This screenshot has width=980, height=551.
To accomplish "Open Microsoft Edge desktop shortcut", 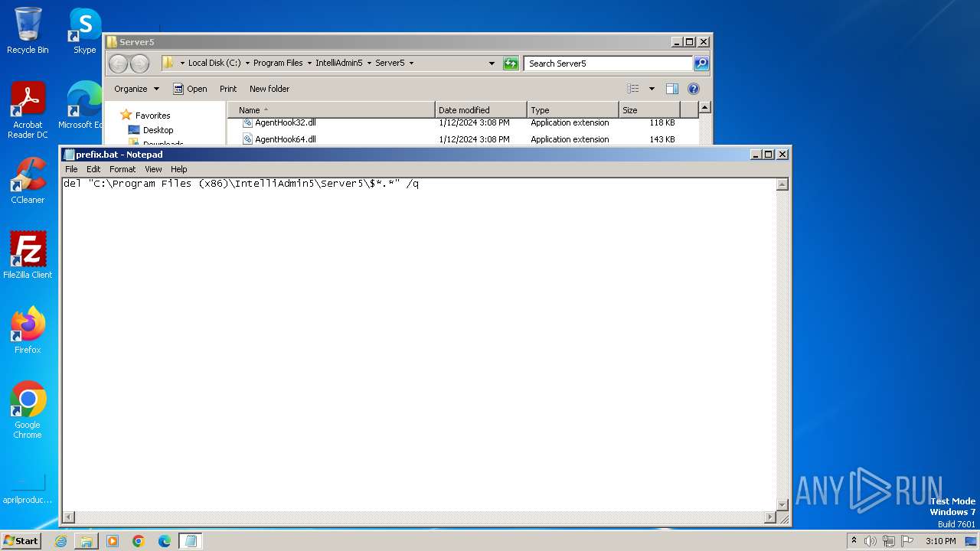I will pyautogui.click(x=81, y=106).
